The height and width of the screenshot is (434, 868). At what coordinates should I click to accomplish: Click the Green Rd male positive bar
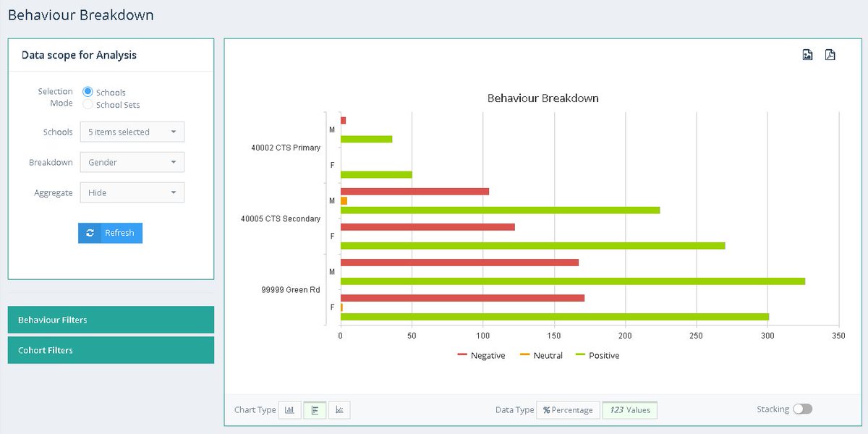click(x=573, y=281)
